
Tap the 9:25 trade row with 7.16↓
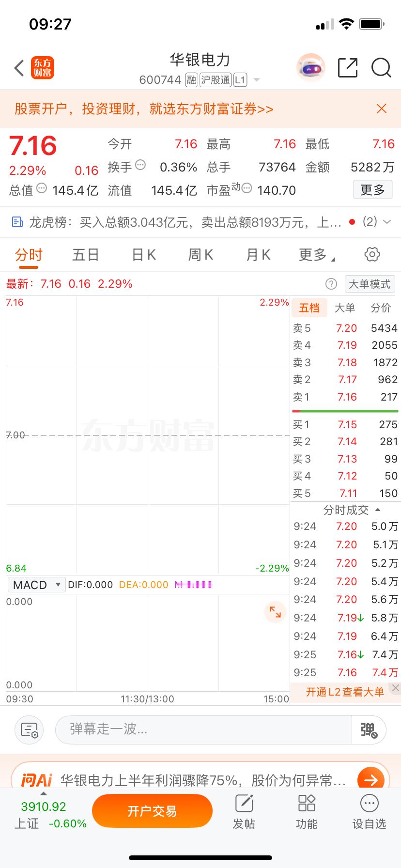346,654
